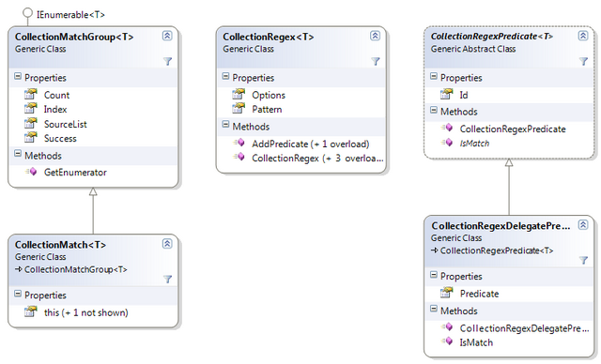Select italic IsMatch text in abstract class
Screen dimensions: 601x364
[474, 144]
